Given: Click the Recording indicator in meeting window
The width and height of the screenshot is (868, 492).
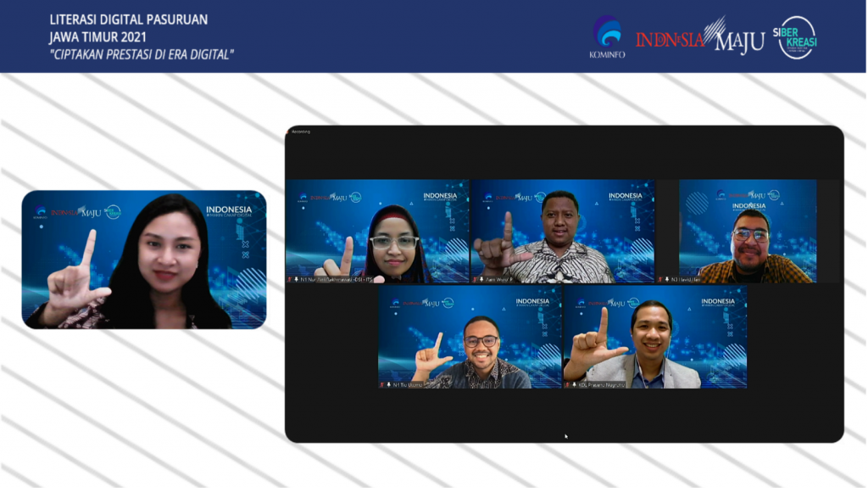Looking at the screenshot, I should [301, 131].
